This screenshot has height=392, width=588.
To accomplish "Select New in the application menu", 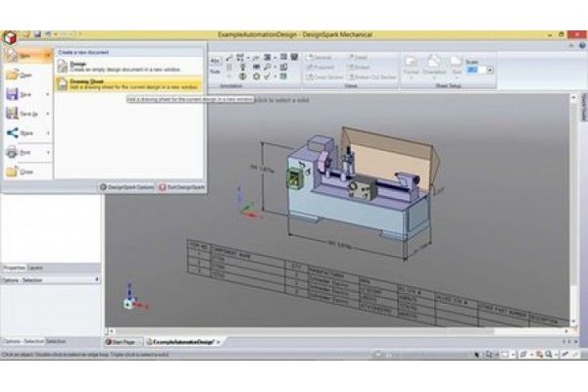I will pyautogui.click(x=27, y=56).
